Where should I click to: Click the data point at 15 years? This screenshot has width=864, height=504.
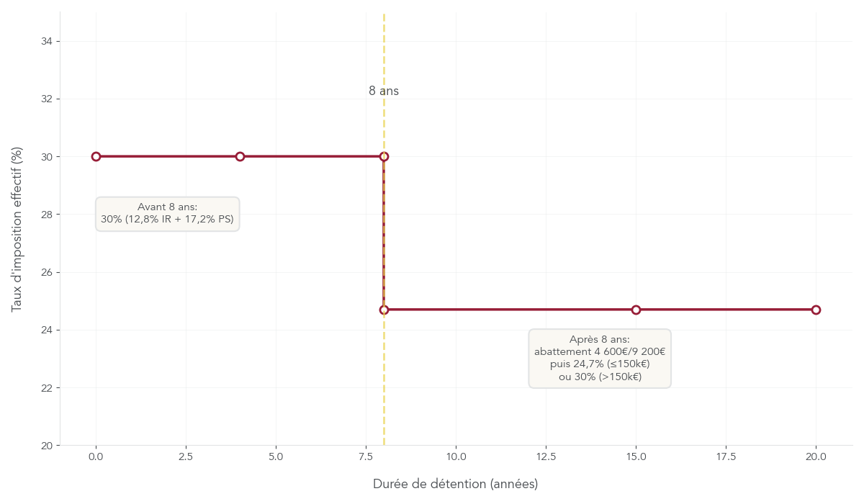tap(636, 310)
